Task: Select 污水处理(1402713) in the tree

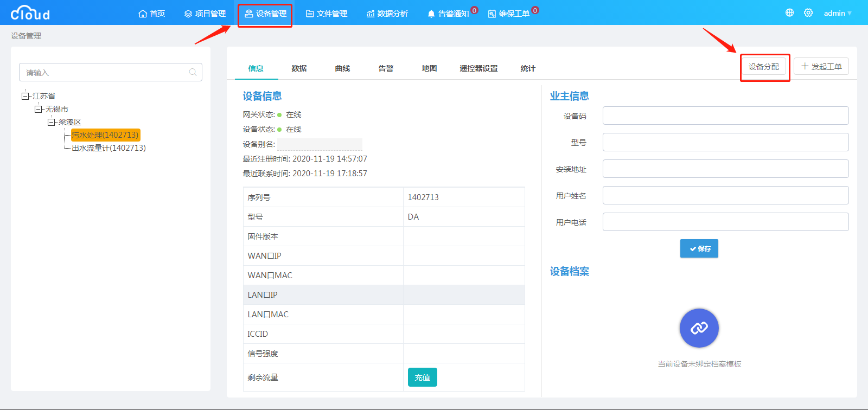Action: (105, 135)
